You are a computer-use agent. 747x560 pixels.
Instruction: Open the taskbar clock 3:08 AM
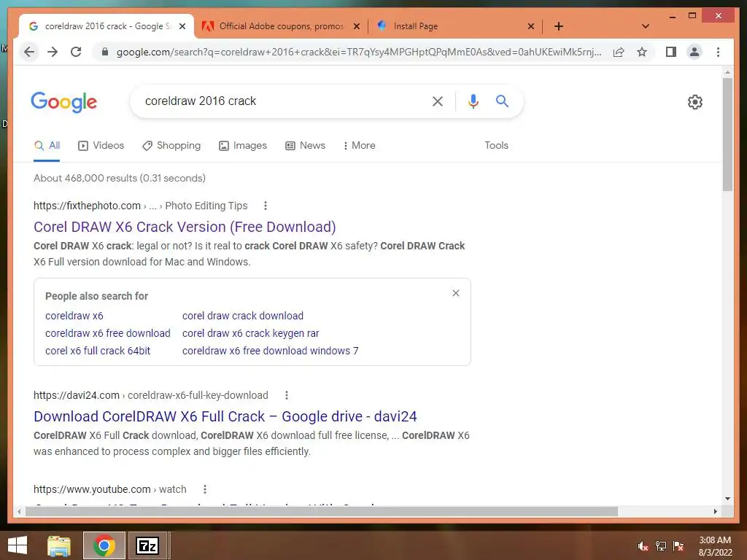click(x=715, y=546)
